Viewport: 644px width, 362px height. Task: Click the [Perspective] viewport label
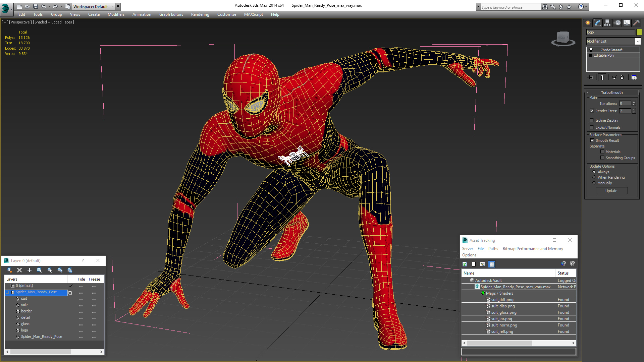point(20,22)
